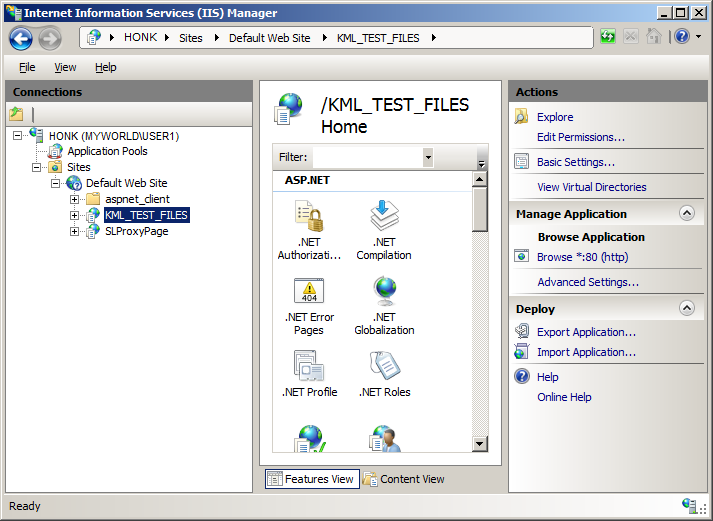The image size is (713, 521).
Task: Click inside the Filter text field
Action: (368, 157)
